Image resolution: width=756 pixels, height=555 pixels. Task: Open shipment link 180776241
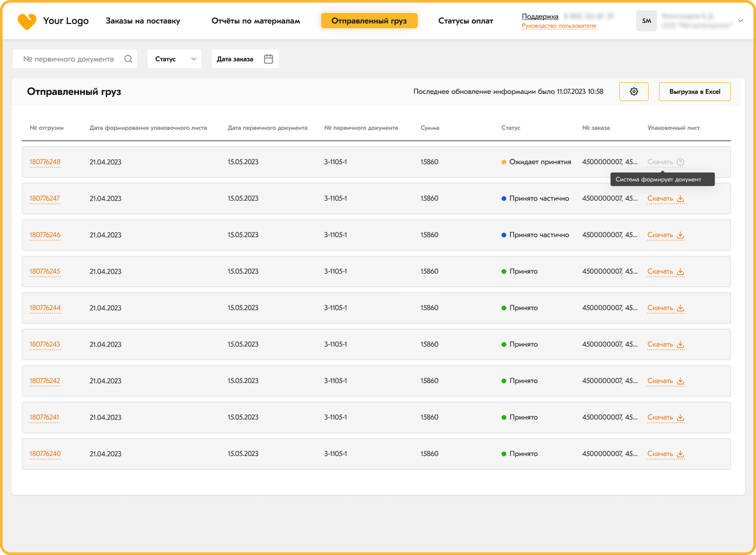point(44,417)
